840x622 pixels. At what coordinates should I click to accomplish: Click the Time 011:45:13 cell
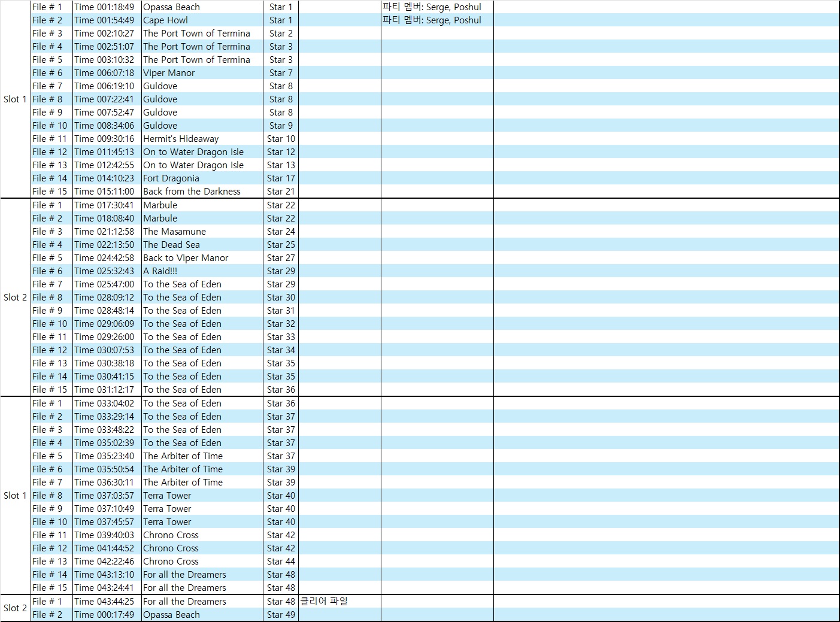(x=107, y=152)
